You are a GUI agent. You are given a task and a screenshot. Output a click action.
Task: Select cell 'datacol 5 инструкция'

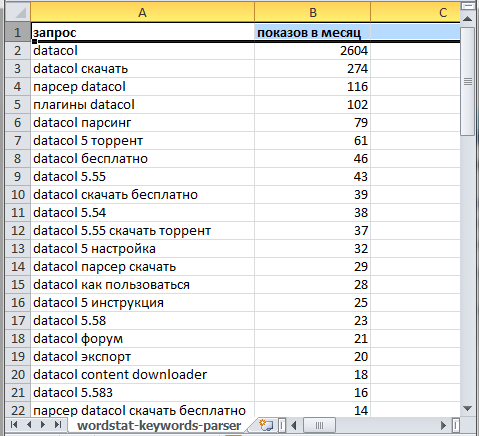142,303
